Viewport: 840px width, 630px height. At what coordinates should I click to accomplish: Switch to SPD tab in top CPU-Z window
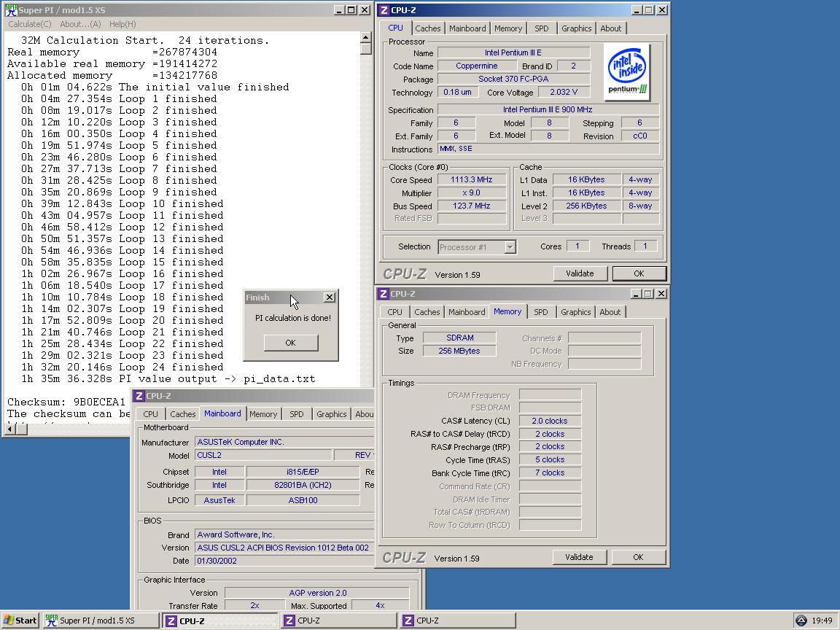click(542, 28)
